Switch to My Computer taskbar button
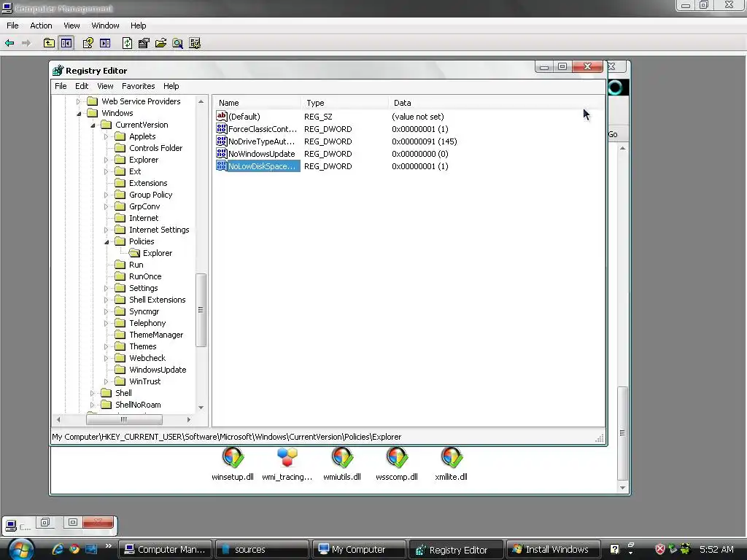This screenshot has width=747, height=560. tap(359, 550)
